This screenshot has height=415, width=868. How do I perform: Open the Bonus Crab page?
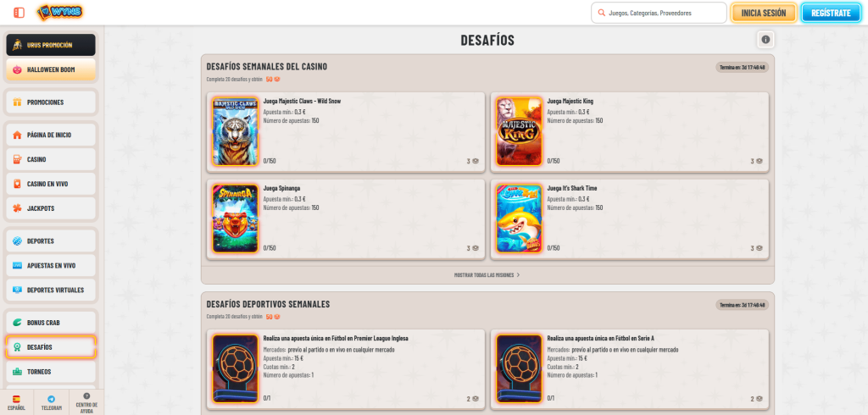51,323
